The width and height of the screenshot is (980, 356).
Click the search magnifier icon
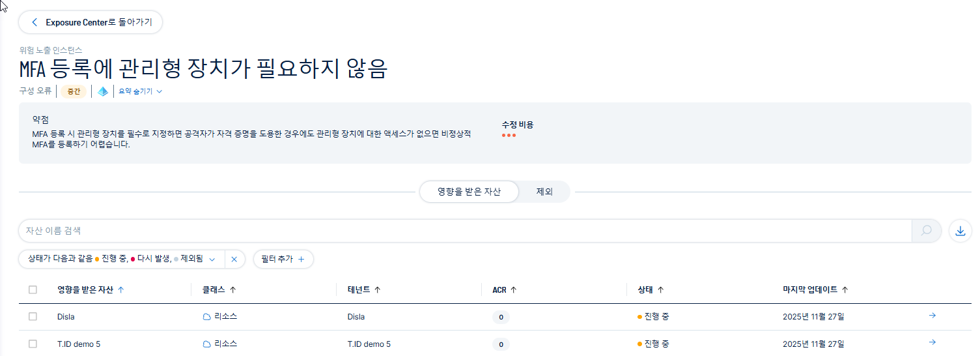927,230
